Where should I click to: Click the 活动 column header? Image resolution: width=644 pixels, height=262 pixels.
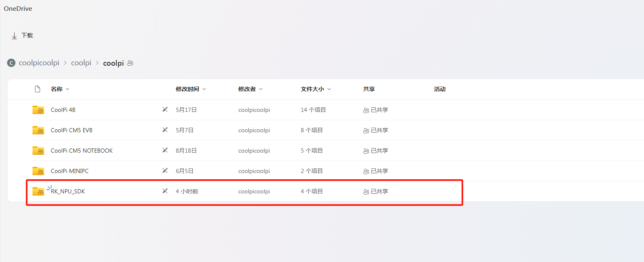(x=440, y=89)
